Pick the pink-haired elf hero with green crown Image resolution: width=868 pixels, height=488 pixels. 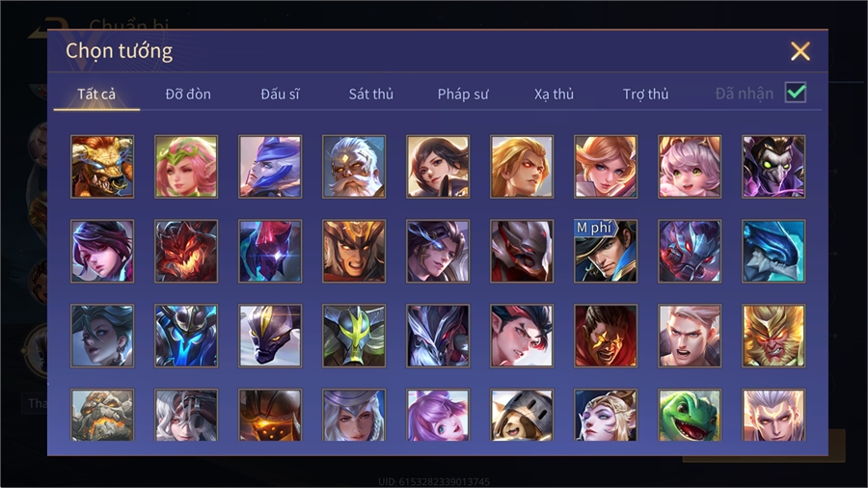(186, 167)
